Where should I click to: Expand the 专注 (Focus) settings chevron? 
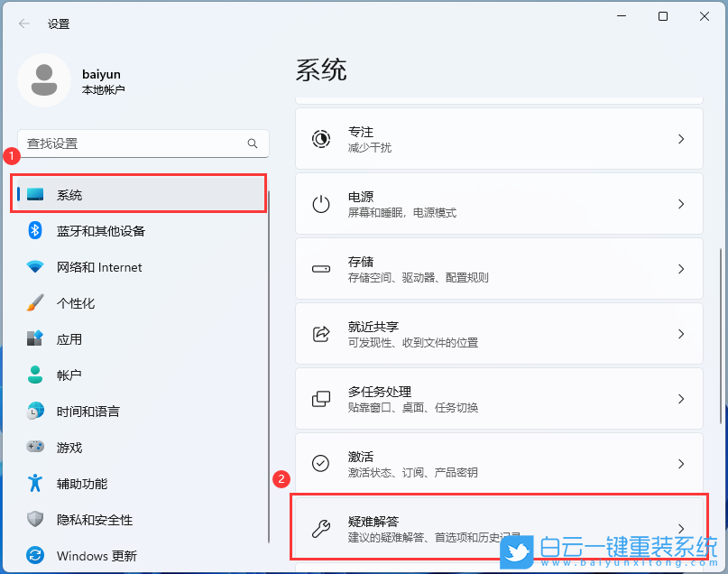[x=681, y=138]
